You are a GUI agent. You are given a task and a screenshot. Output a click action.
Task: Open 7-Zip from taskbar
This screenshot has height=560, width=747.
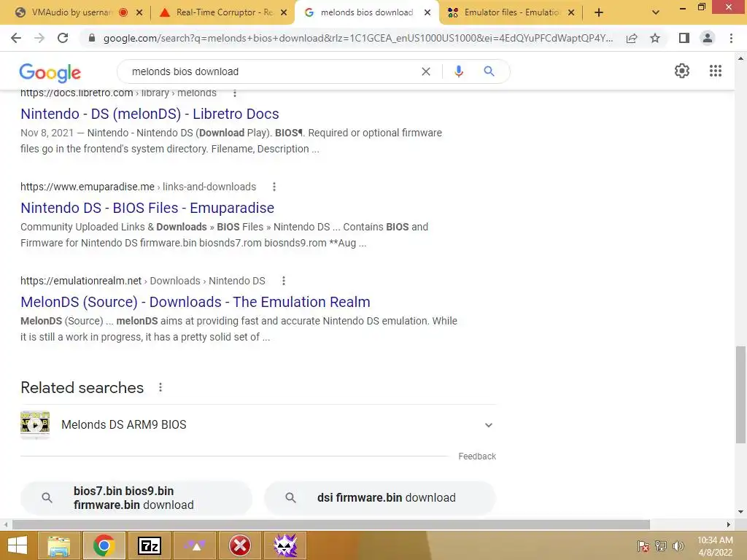149,545
